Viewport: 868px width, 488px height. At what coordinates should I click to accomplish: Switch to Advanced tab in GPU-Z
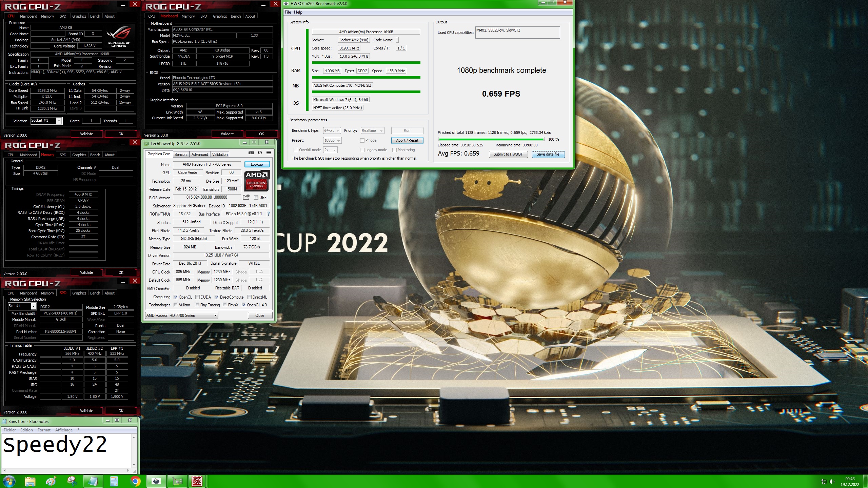pyautogui.click(x=200, y=154)
